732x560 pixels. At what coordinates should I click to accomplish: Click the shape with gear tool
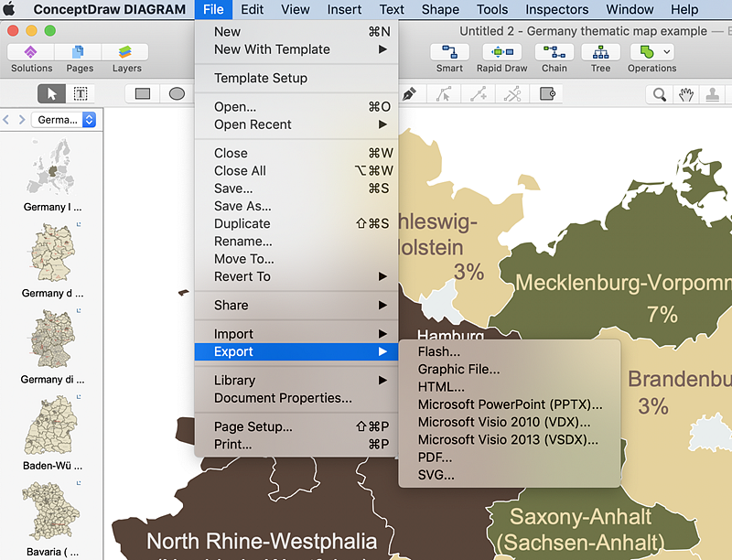547,94
